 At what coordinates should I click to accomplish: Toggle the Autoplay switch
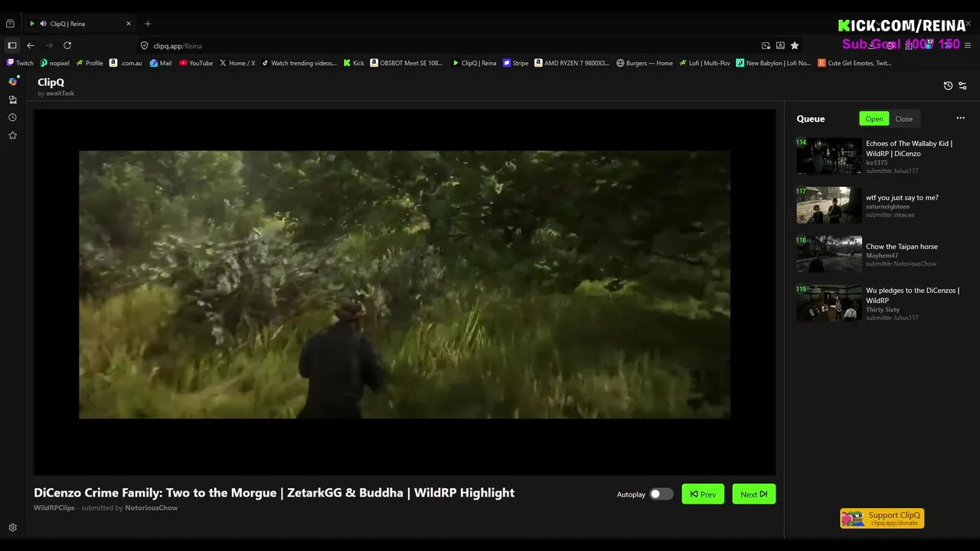tap(661, 494)
